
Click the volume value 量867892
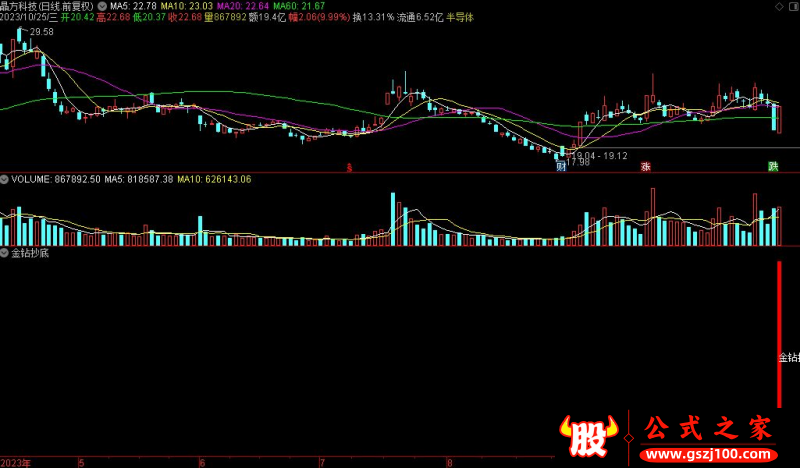(x=225, y=17)
